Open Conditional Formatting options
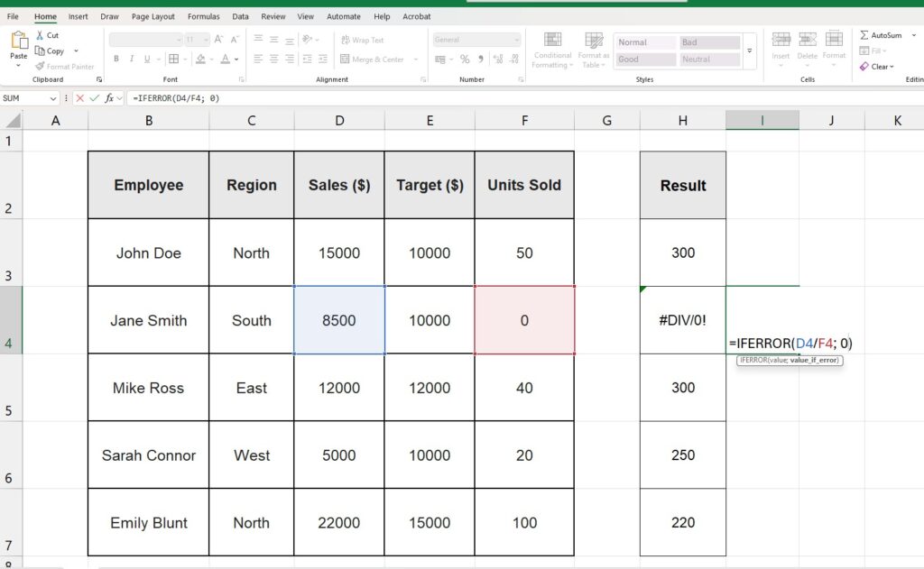Screen dimensions: 924x569 (551, 51)
